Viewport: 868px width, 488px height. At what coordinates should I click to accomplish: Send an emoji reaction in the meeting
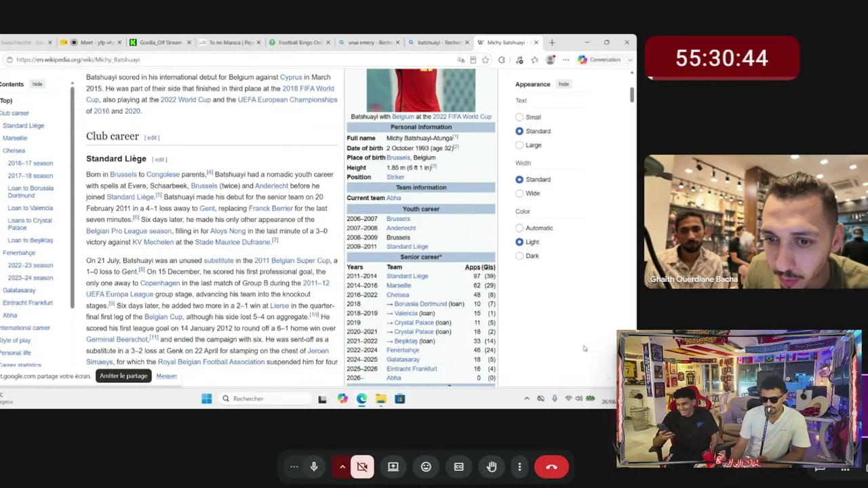coord(426,467)
